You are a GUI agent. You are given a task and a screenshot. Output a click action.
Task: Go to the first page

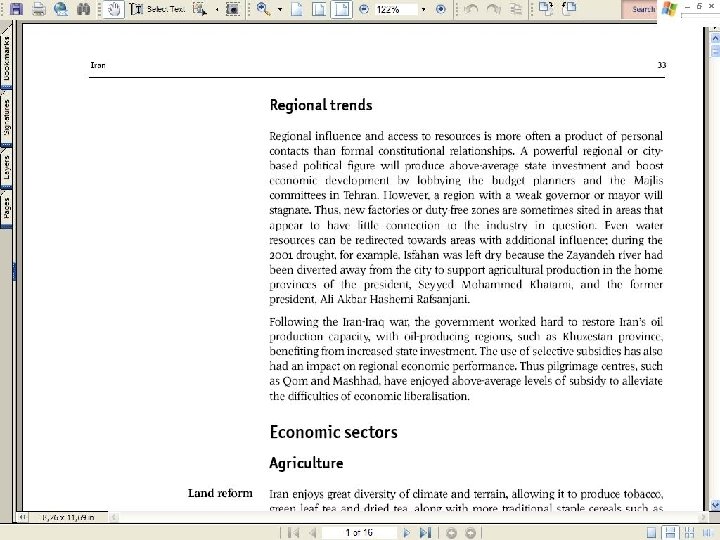tap(293, 533)
